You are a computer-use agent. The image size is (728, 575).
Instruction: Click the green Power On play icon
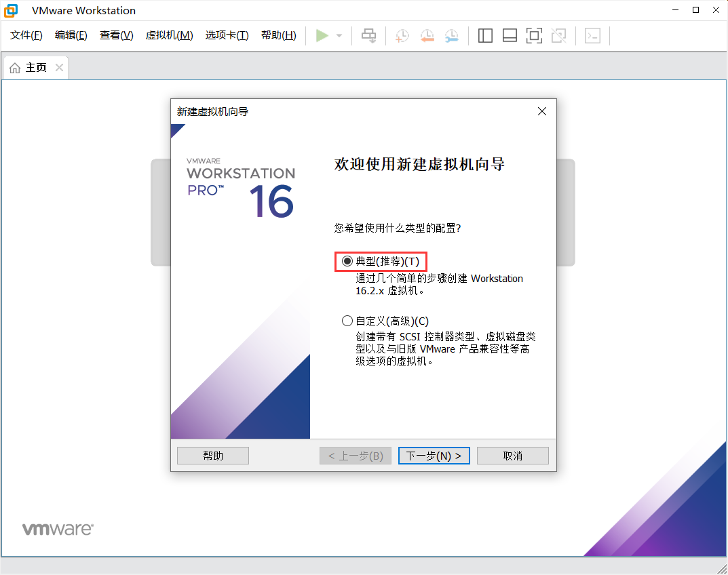pyautogui.click(x=322, y=36)
